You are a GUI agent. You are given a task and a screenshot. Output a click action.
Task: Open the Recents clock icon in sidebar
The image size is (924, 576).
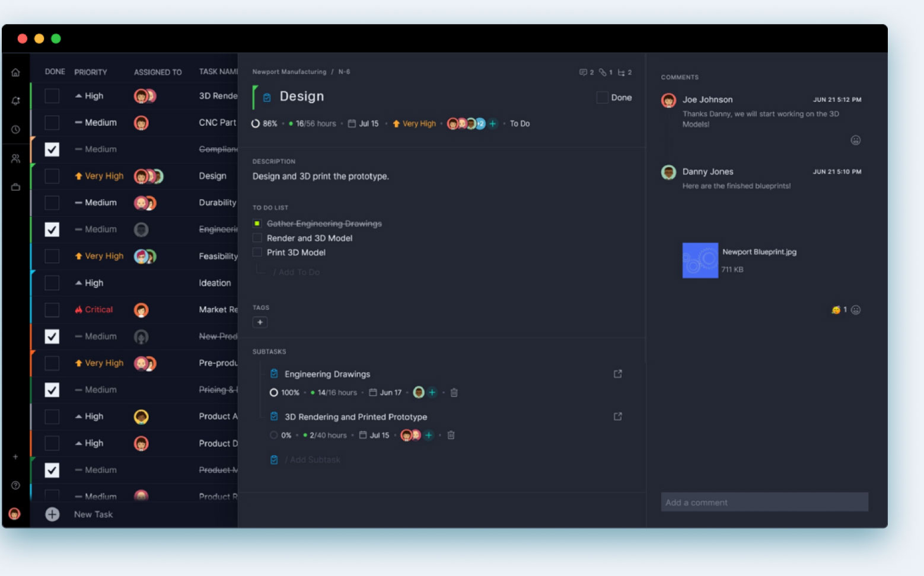tap(15, 130)
